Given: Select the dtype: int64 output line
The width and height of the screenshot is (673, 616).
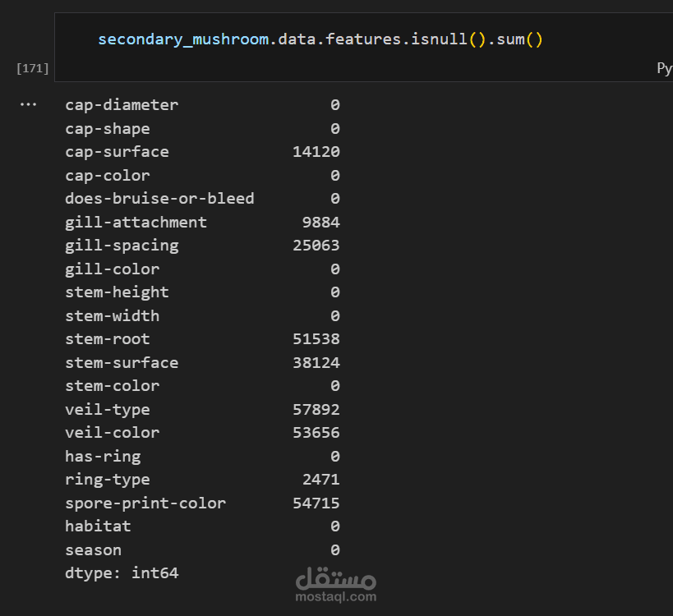Looking at the screenshot, I should 122,573.
